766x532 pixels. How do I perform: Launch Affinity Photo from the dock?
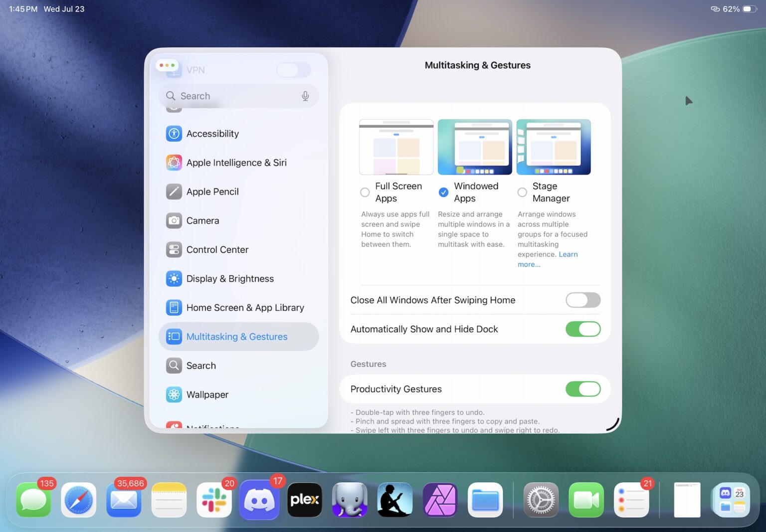[x=440, y=499]
